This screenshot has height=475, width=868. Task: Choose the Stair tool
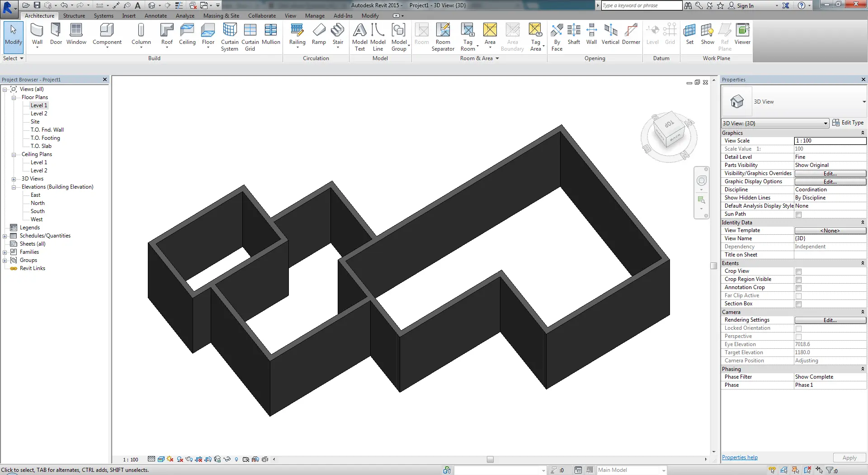tap(338, 34)
